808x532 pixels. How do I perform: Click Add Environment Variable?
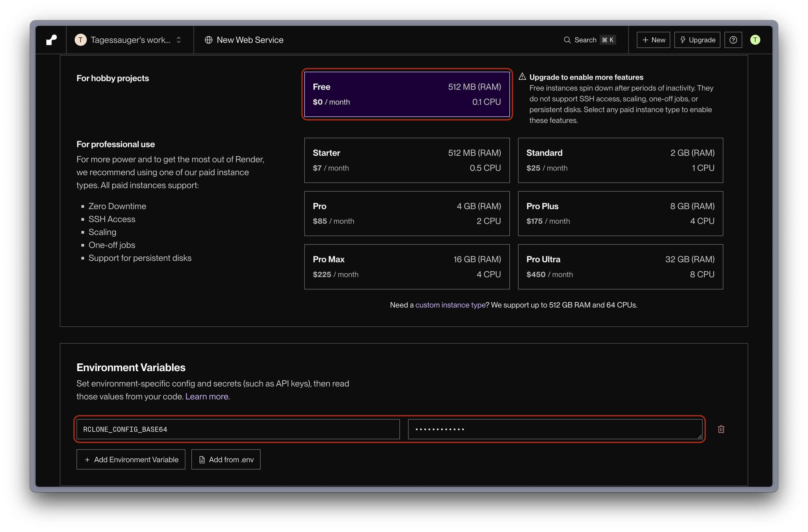tap(131, 459)
